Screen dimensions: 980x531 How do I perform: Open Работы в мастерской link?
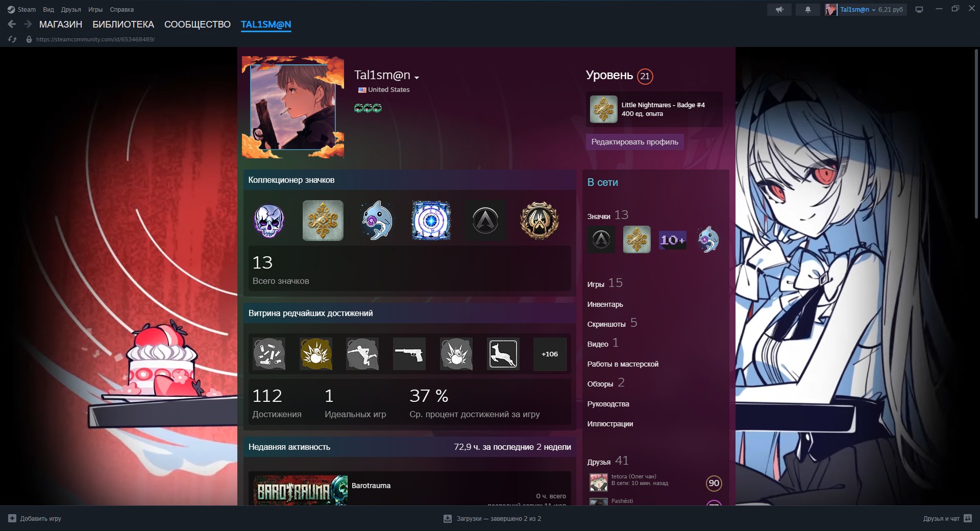tap(623, 364)
